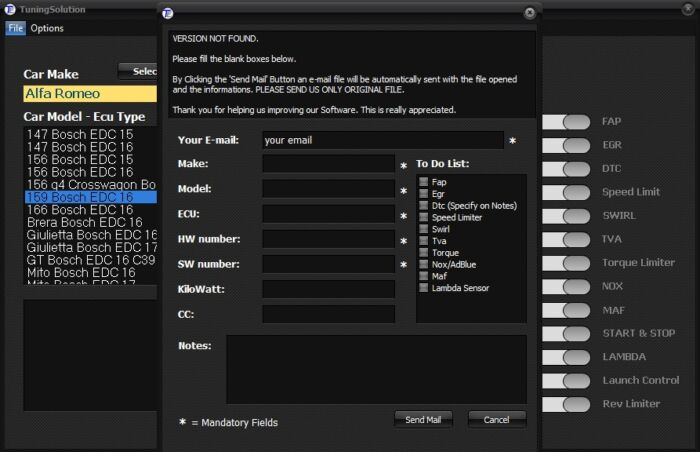This screenshot has height=452, width=700.
Task: Check the Torque checkbox in To Do List
Action: point(424,252)
